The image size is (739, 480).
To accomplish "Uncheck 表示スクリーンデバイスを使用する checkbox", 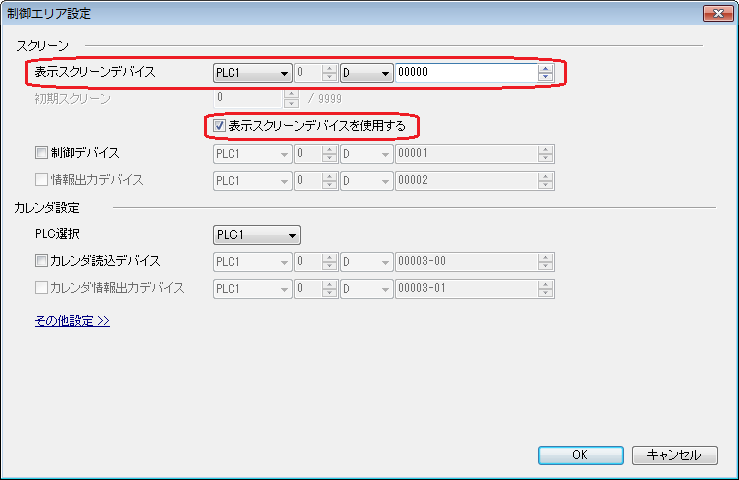I will [219, 126].
